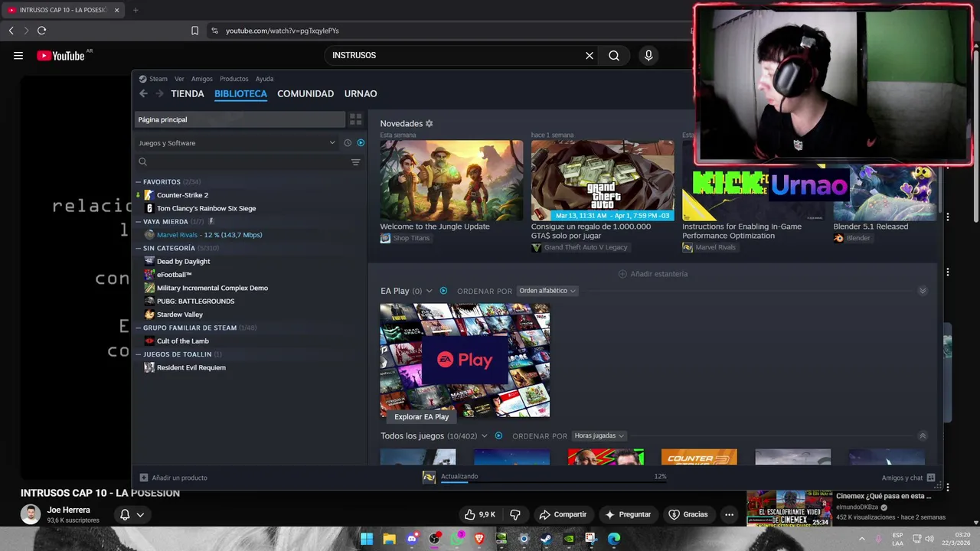Like the video with 9,9 K
980x551 pixels.
coord(479,514)
